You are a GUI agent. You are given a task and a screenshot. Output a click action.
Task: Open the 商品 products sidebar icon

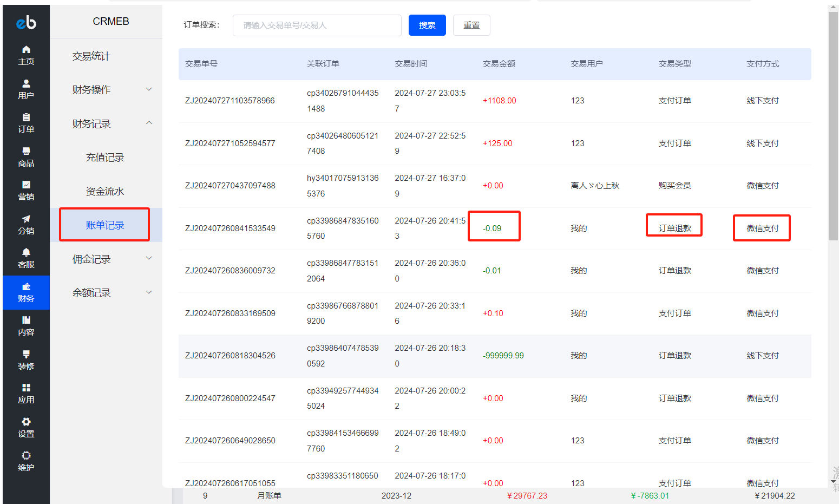[26, 157]
